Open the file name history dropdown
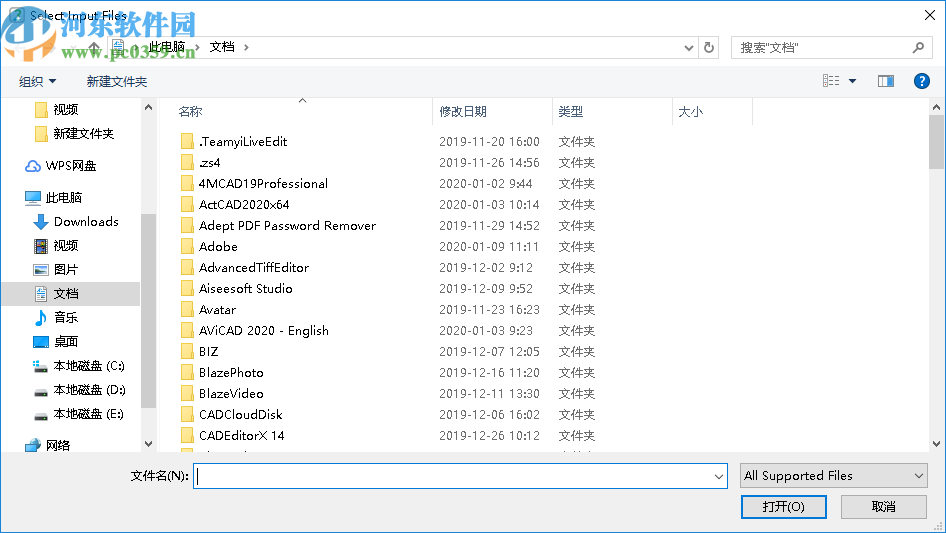 click(x=719, y=476)
